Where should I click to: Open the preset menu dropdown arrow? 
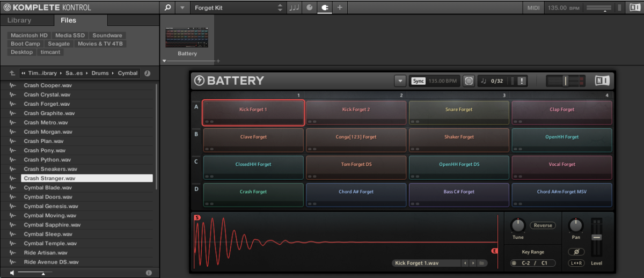[182, 8]
